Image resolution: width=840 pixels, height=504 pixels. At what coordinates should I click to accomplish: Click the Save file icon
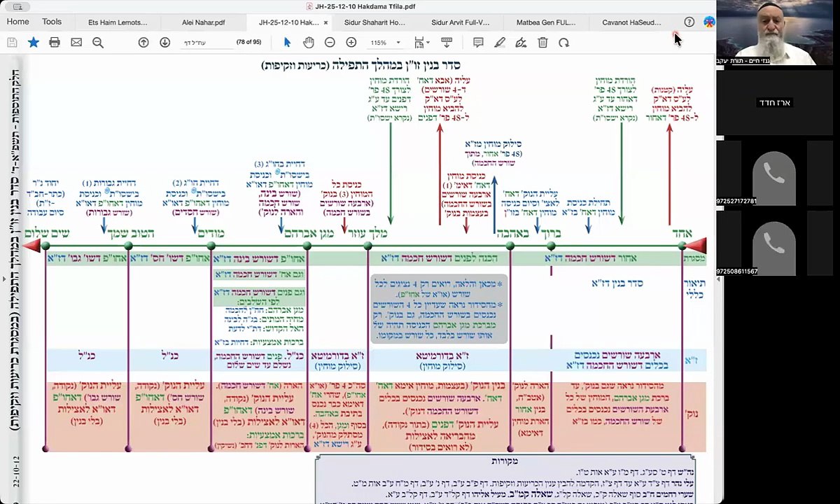[x=12, y=43]
